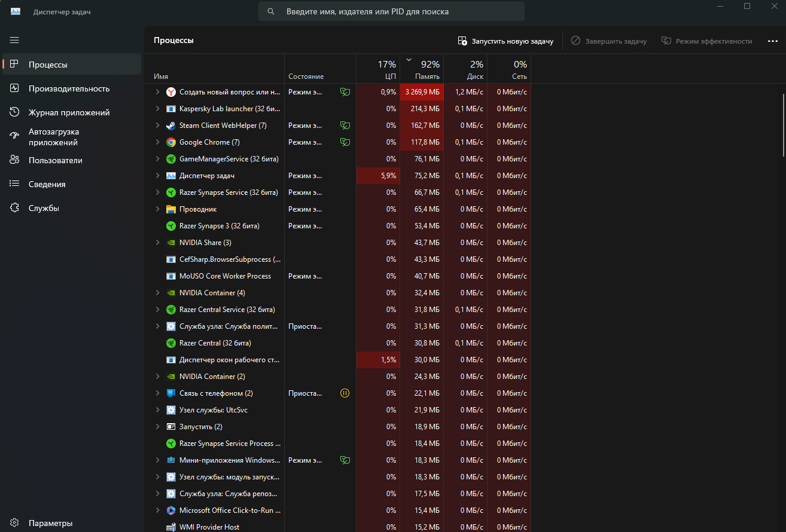Open Параметры settings
786x532 pixels.
(72, 523)
